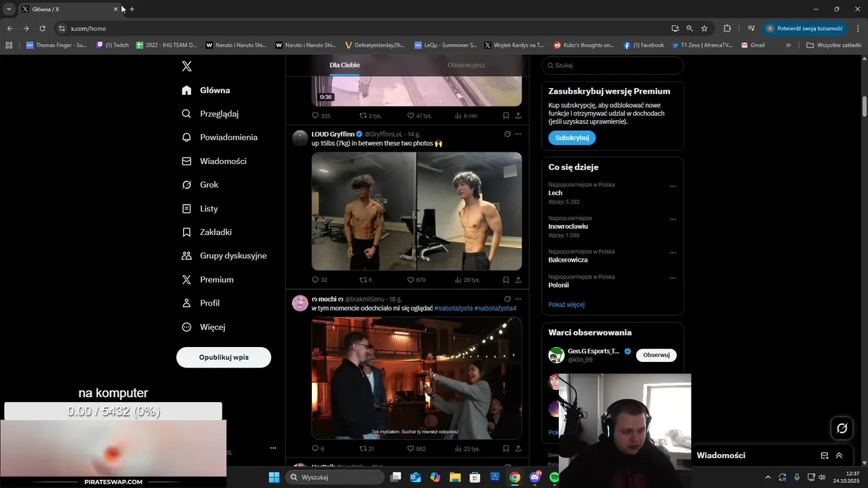Open account menu dots in sidebar

coord(273,448)
